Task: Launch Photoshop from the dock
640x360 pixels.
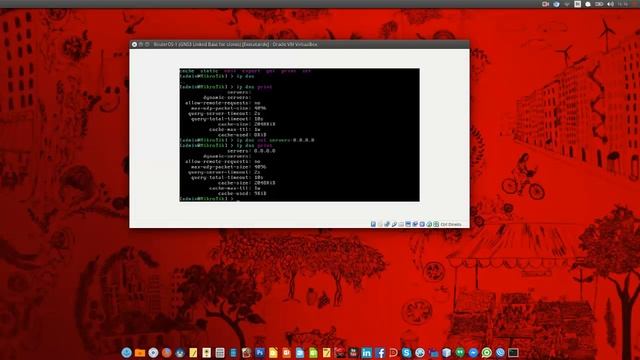Action: click(x=260, y=353)
